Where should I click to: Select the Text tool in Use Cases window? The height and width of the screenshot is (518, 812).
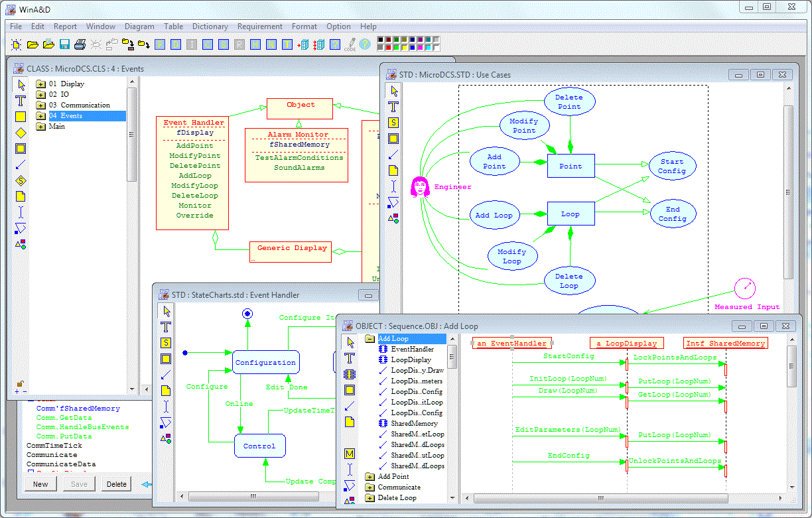pos(393,107)
